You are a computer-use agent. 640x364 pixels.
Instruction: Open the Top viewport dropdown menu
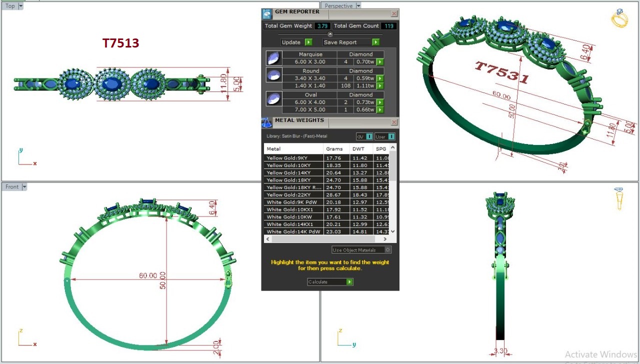point(21,6)
